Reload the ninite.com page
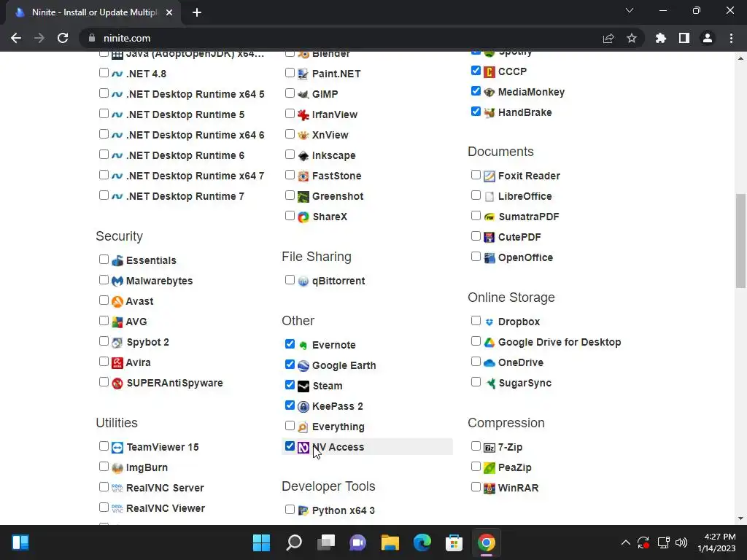This screenshot has height=560, width=747. [63, 38]
